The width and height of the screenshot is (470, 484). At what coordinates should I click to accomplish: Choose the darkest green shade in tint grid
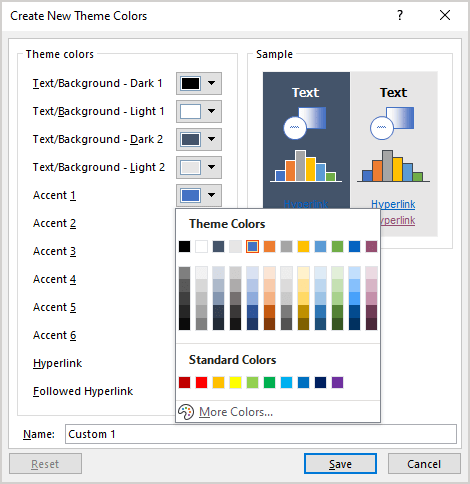click(337, 324)
